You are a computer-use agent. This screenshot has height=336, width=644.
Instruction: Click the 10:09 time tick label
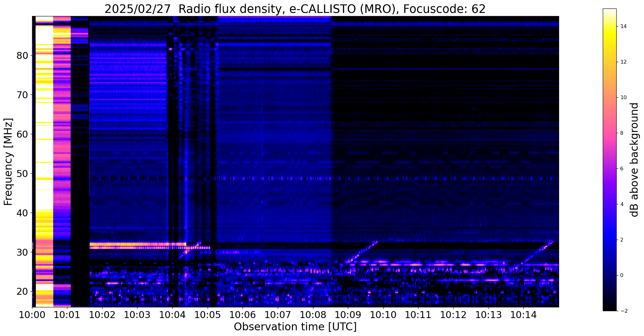(x=348, y=315)
